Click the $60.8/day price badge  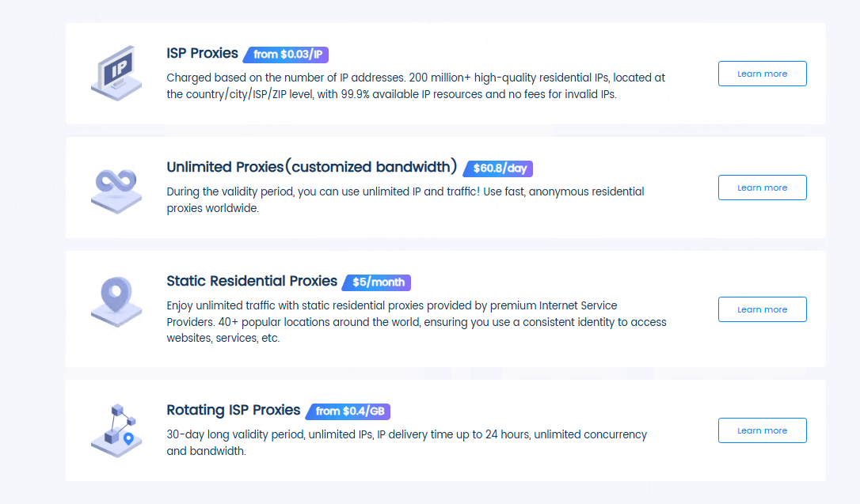pyautogui.click(x=500, y=169)
